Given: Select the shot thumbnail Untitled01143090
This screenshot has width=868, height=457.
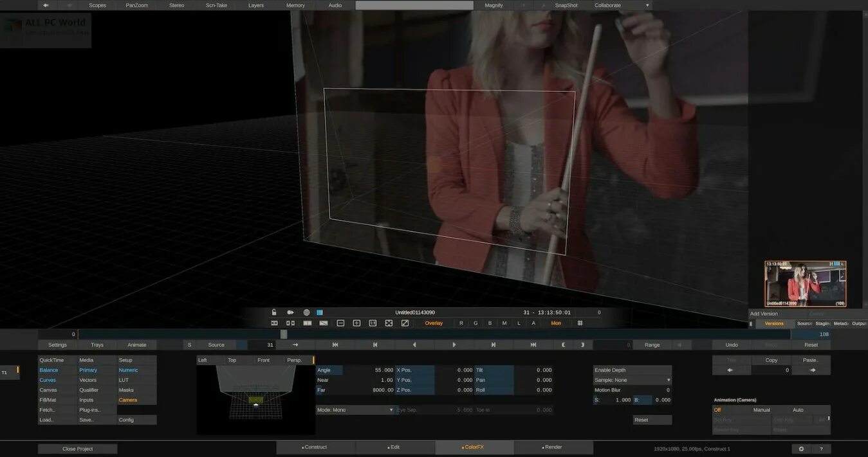Looking at the screenshot, I should (806, 283).
